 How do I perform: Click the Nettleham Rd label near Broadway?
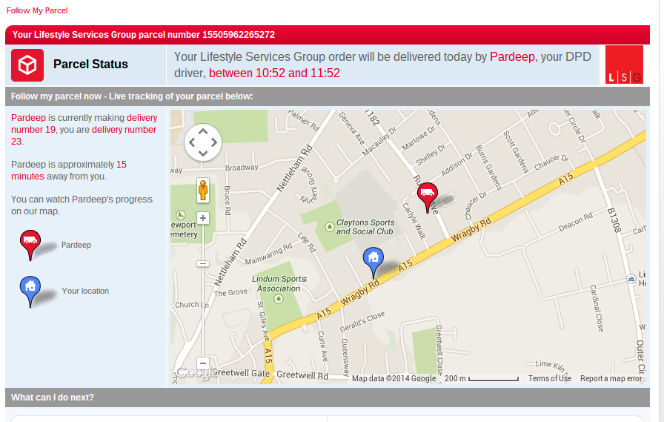pos(294,168)
